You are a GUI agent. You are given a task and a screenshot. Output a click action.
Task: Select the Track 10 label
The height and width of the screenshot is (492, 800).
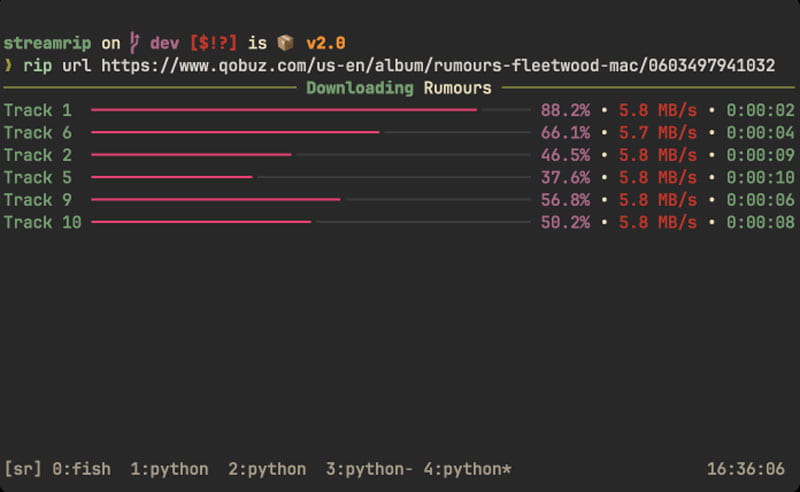tap(43, 223)
